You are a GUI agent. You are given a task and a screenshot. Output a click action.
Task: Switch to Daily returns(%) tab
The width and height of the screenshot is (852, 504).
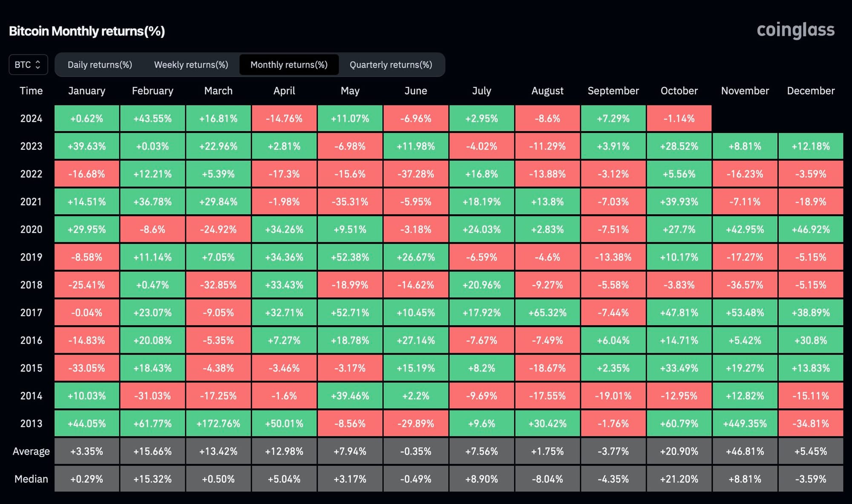coord(100,65)
